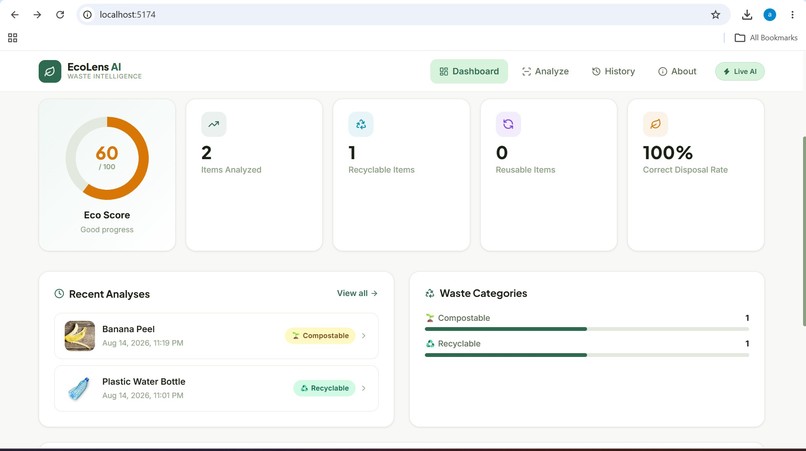Click the Recyclable Items recycle icon

(x=361, y=124)
